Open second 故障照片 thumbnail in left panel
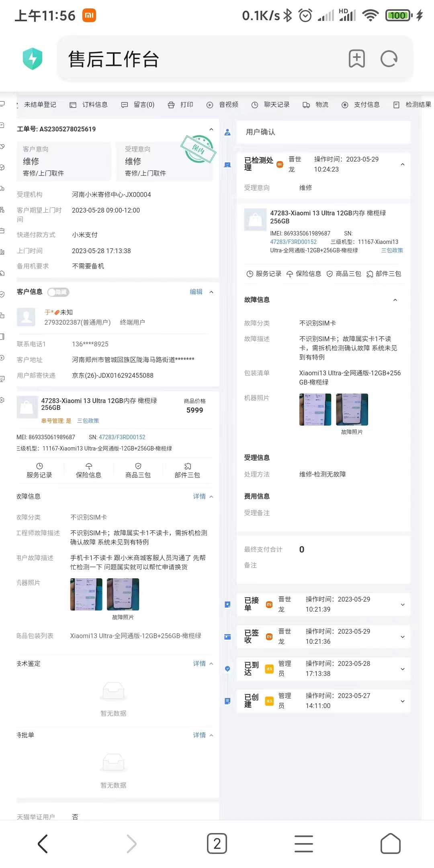The height and width of the screenshot is (868, 434). pos(123,594)
